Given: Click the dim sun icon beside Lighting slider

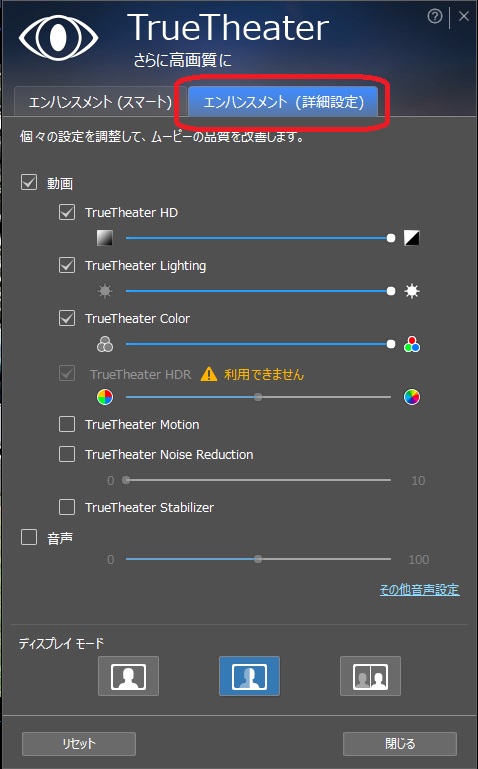Looking at the screenshot, I should (x=105, y=291).
